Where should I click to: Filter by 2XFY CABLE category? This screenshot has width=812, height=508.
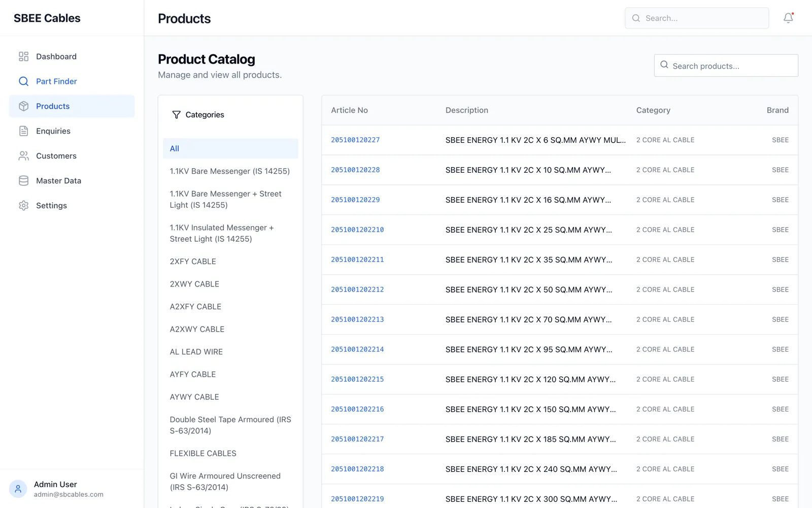pos(230,262)
